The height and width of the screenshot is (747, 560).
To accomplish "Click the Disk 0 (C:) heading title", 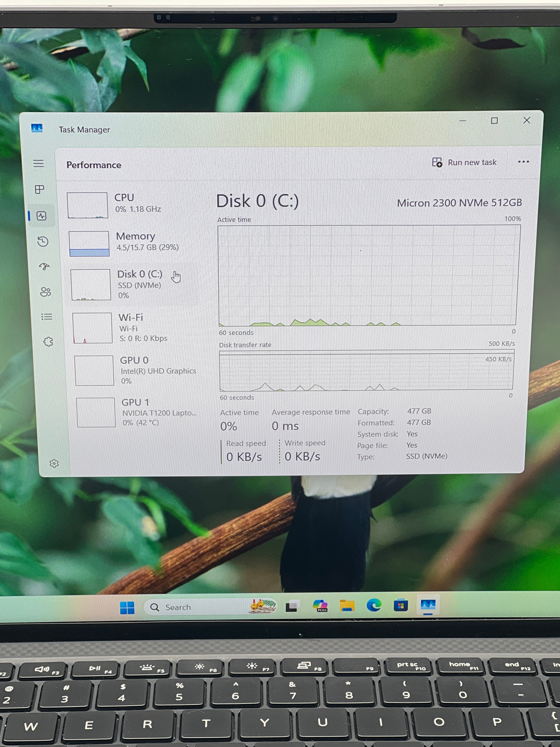I will (x=257, y=201).
